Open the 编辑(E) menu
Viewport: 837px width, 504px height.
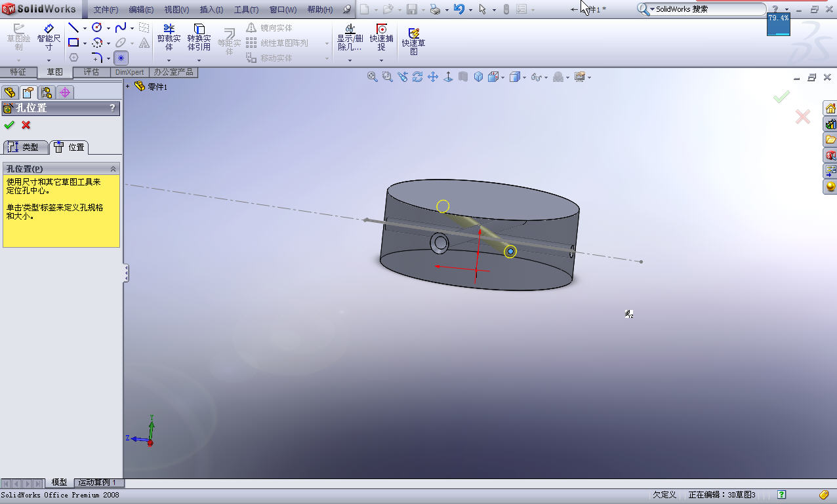click(141, 10)
